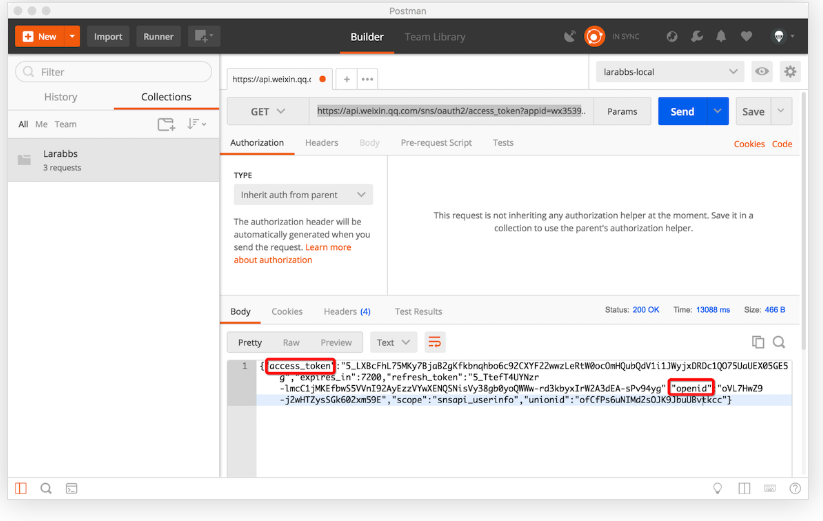Click the Params button
Screen dimensions: 823x521
(x=622, y=111)
